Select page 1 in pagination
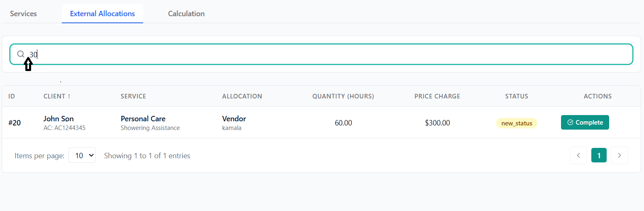Image resolution: width=644 pixels, height=211 pixels. [x=599, y=155]
